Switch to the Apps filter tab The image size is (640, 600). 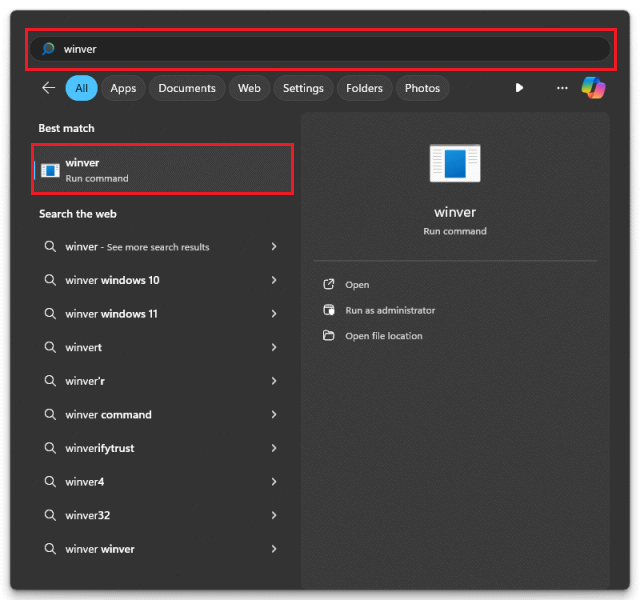[x=123, y=88]
